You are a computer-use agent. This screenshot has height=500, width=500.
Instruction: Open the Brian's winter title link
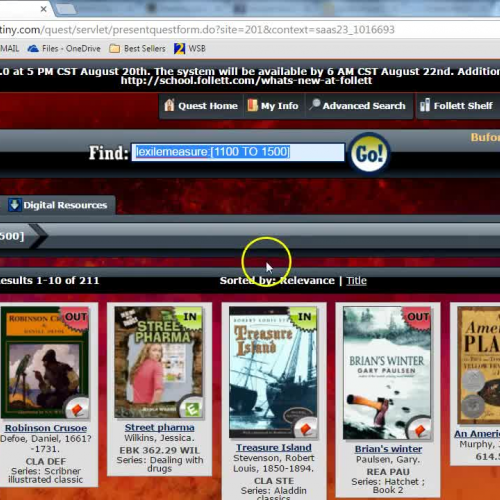[388, 449]
